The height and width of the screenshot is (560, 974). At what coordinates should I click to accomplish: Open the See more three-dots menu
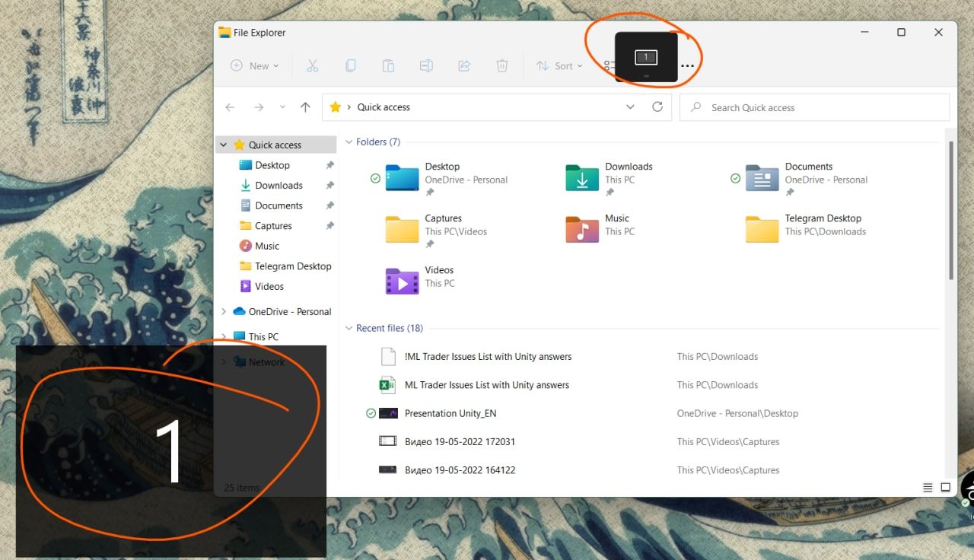688,66
